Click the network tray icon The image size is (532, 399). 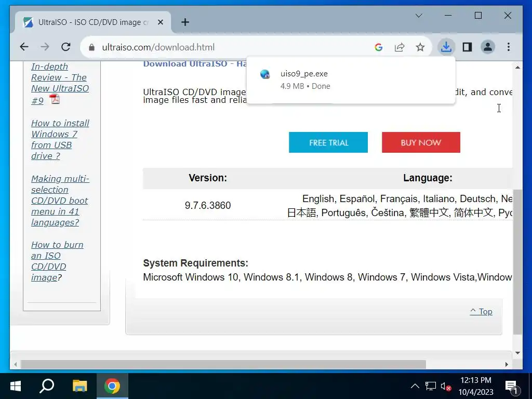(431, 386)
